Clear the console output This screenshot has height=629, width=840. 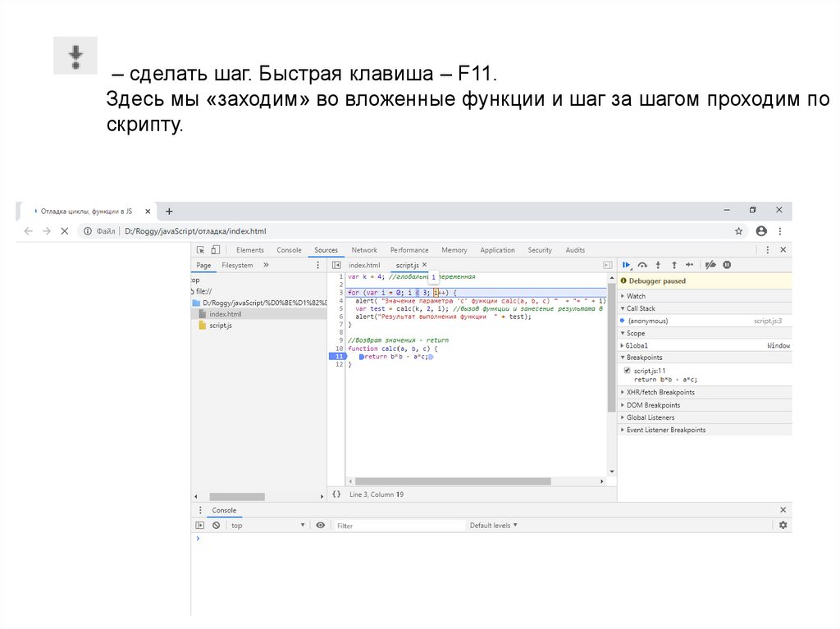point(216,526)
